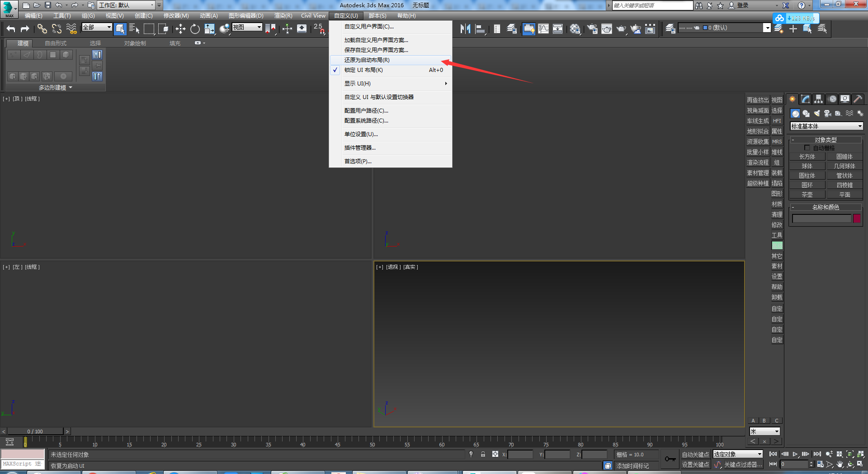Viewport: 868px width, 474px height.
Task: Open the Material Editor sphere icon
Action: (x=575, y=29)
